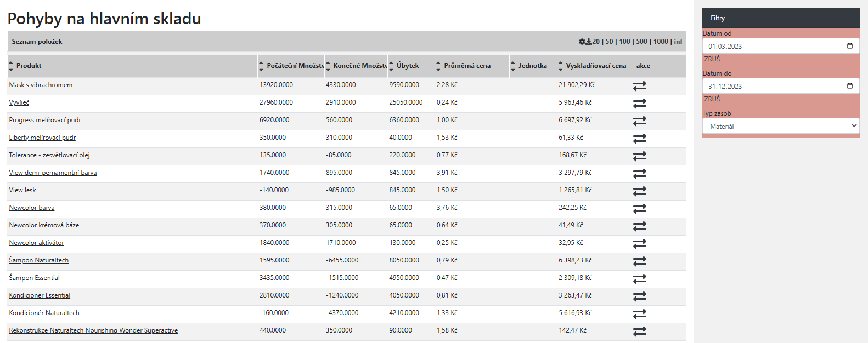The height and width of the screenshot is (343, 868).
Task: Sort by Produkt column arrows
Action: click(11, 66)
